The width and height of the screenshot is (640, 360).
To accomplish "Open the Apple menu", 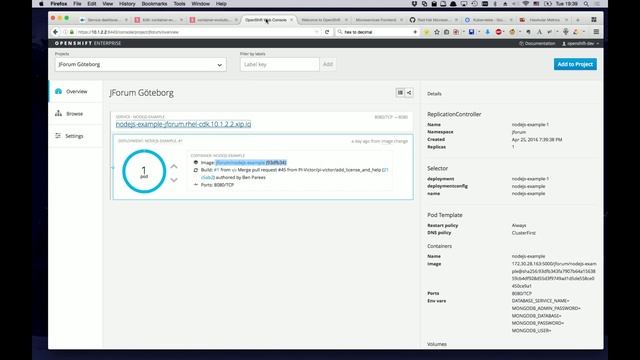I will (41, 4).
